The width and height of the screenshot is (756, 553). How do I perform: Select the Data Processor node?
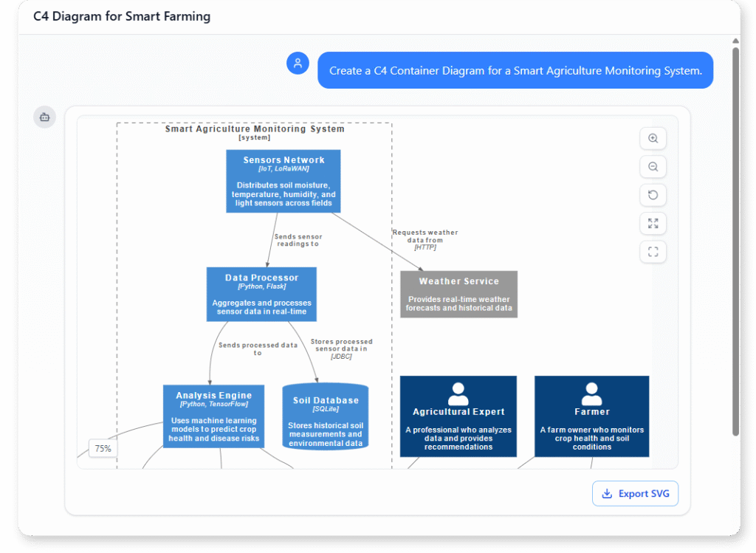[261, 294]
